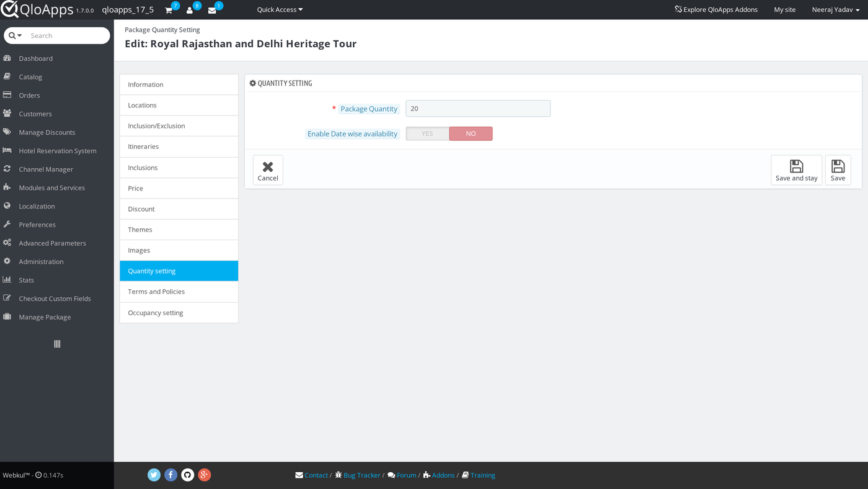This screenshot has height=489, width=868.
Task: Switch to the Information tab
Action: (179, 84)
